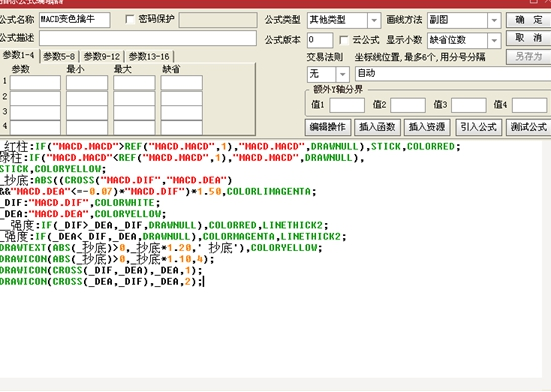The width and height of the screenshot is (551, 392).
Task: Click the 确定 button
Action: tap(529, 20)
